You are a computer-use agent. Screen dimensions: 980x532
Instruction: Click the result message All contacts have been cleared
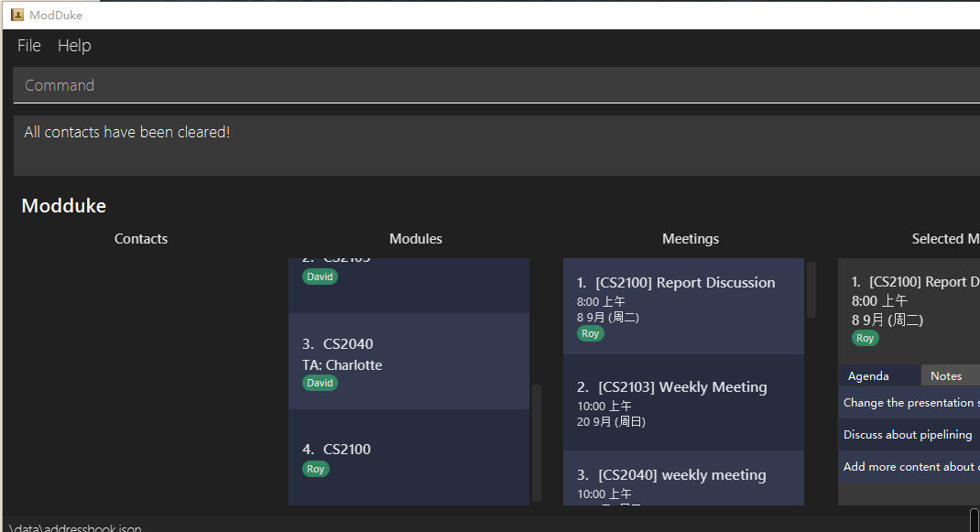127,132
